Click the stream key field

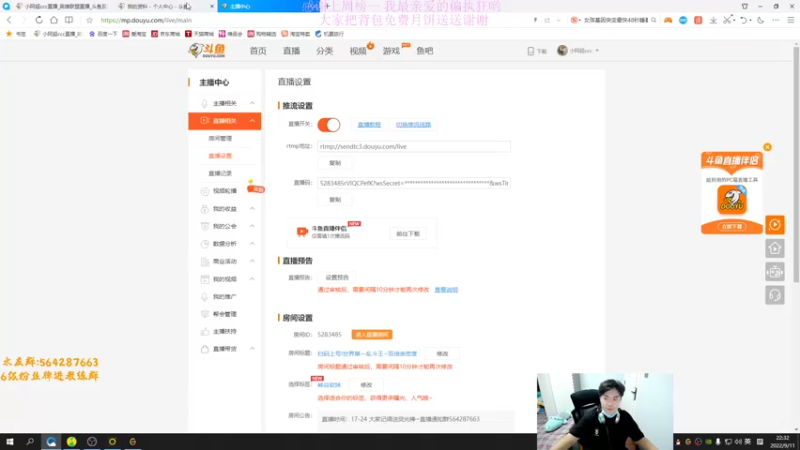[414, 183]
